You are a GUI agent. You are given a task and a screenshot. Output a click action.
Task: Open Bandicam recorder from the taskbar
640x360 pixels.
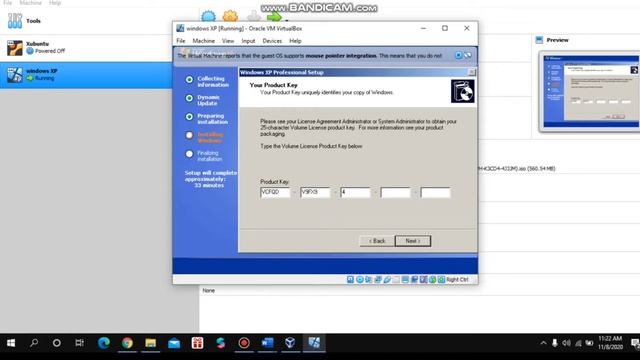tap(244, 343)
